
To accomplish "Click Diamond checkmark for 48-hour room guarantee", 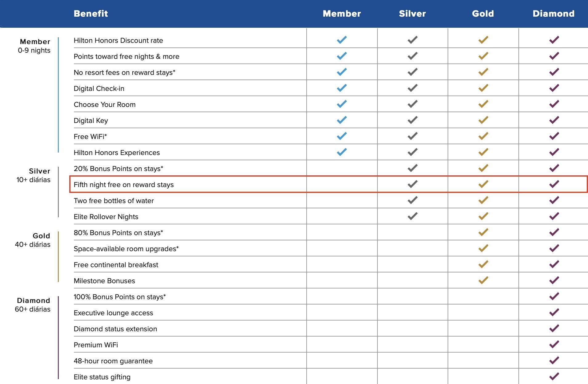I will tap(554, 360).
